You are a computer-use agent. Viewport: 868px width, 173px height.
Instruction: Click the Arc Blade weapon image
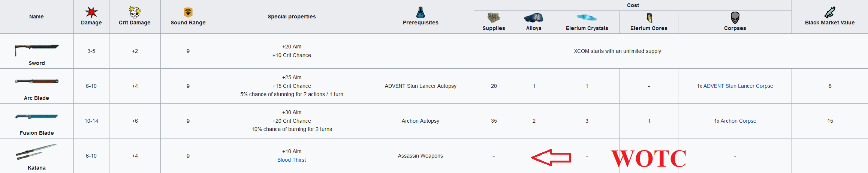[x=37, y=81]
